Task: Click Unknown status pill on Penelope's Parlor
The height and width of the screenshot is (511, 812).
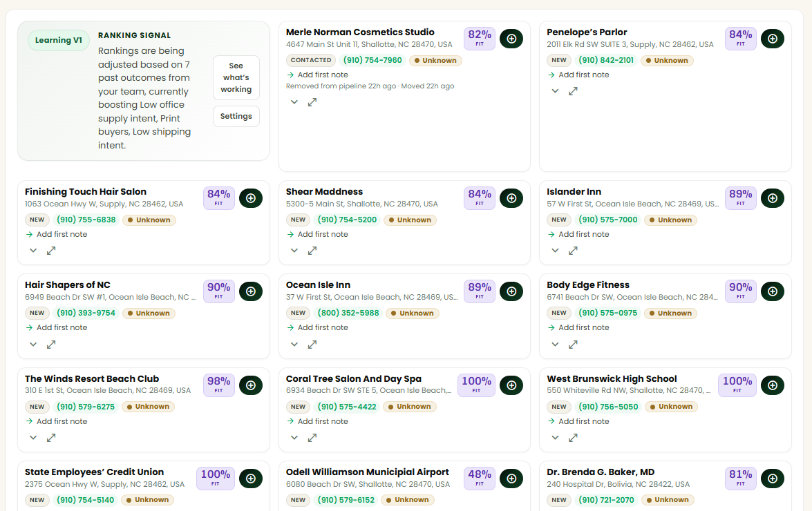Action: click(667, 61)
